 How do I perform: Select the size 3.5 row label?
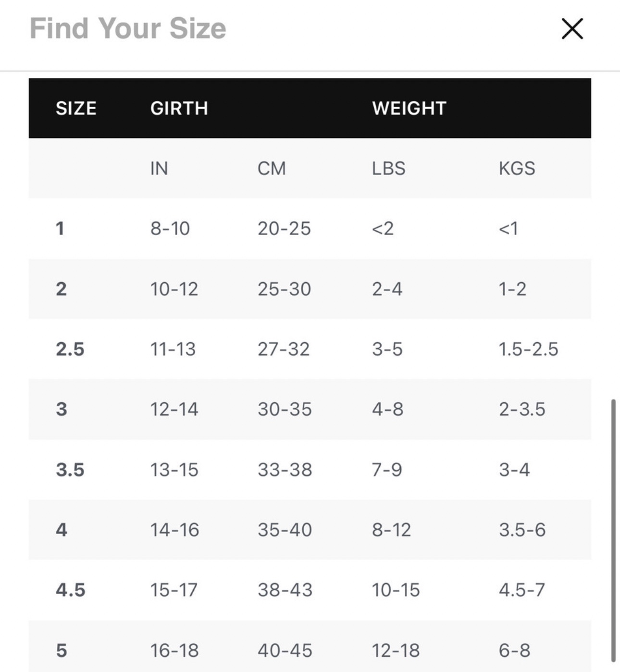70,470
